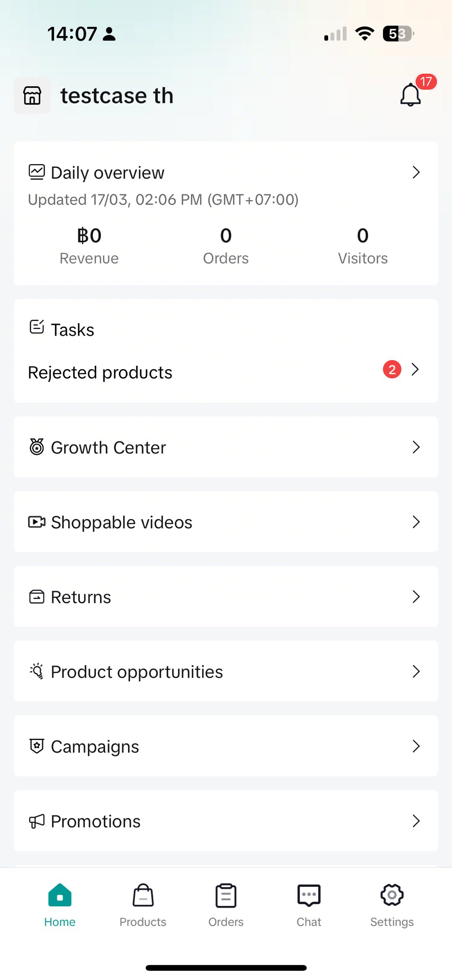Open the Rejected products task

tap(100, 372)
